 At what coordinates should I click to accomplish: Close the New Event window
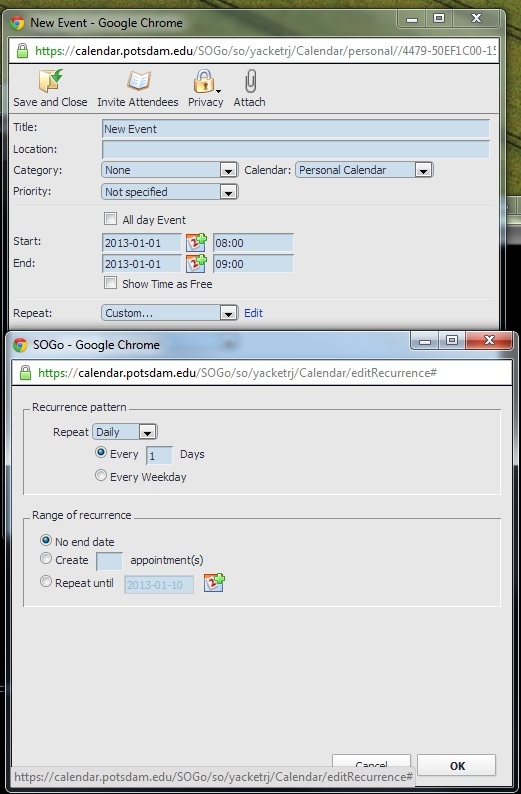click(476, 19)
